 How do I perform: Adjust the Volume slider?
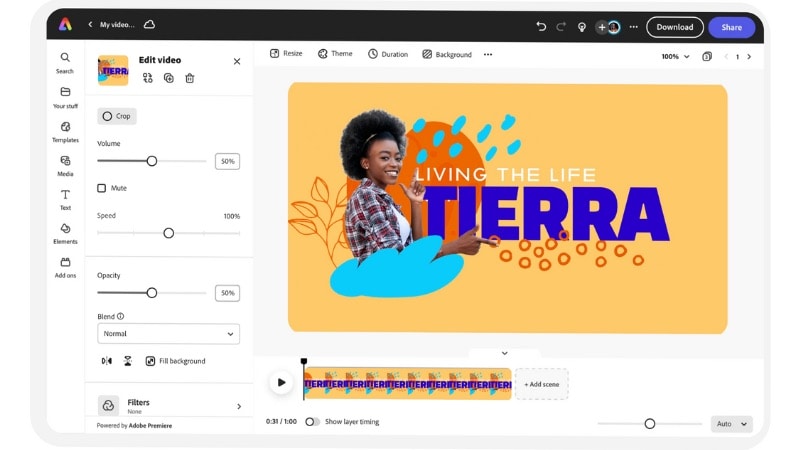point(152,161)
